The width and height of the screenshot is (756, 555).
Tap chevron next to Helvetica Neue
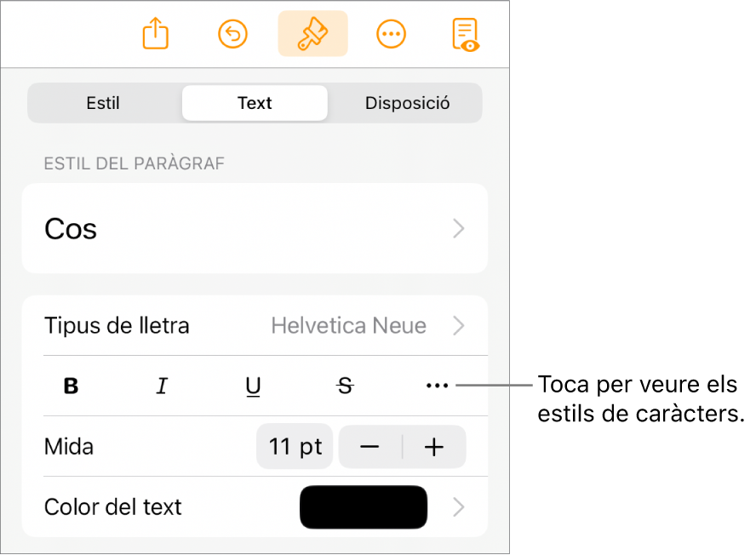(459, 325)
